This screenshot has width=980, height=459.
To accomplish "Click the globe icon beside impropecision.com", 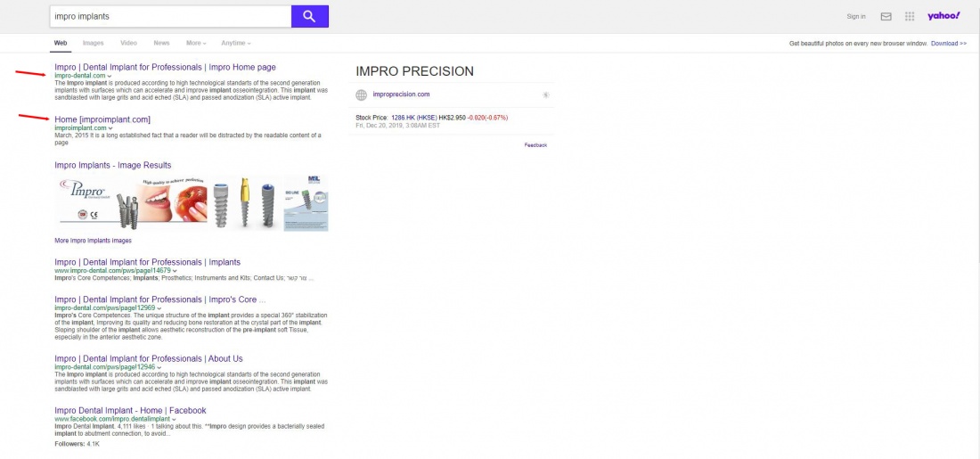I will [x=361, y=94].
